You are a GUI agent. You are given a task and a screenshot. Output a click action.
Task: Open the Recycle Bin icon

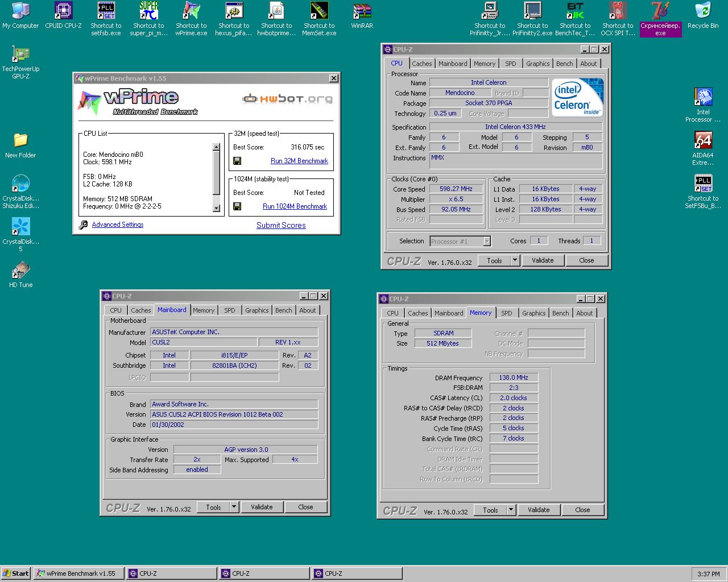[x=703, y=15]
